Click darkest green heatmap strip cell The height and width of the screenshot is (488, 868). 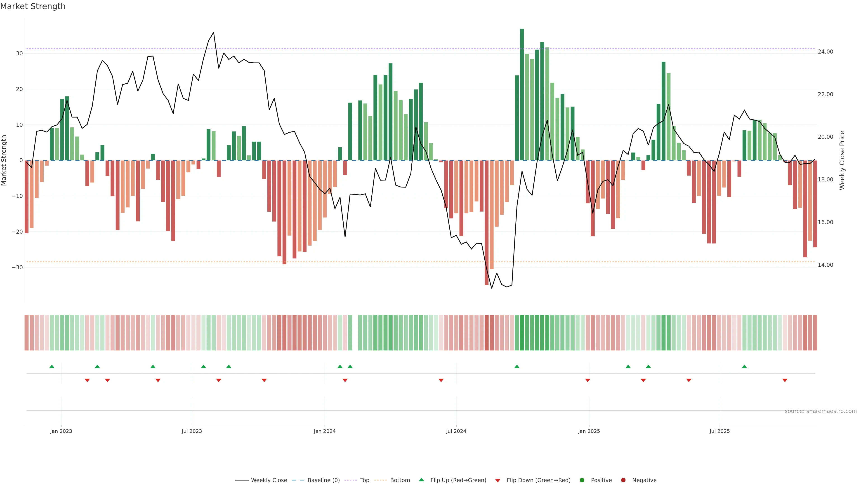coord(522,332)
